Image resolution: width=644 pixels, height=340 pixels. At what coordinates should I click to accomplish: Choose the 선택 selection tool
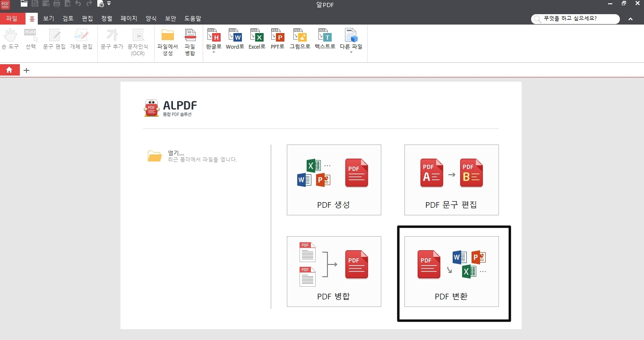[x=31, y=39]
